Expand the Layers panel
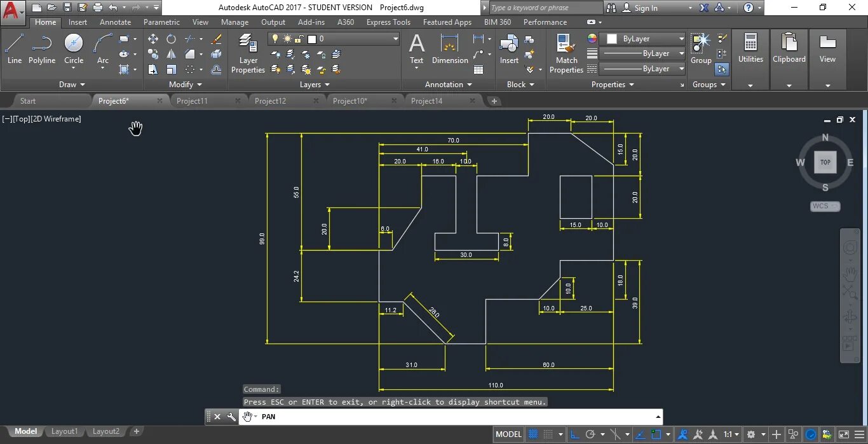 315,84
